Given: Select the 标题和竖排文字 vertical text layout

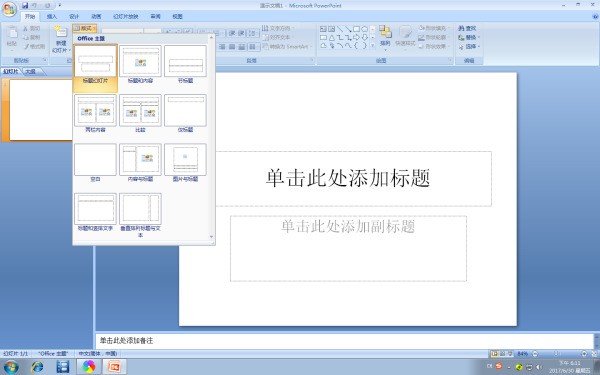Looking at the screenshot, I should coord(95,213).
